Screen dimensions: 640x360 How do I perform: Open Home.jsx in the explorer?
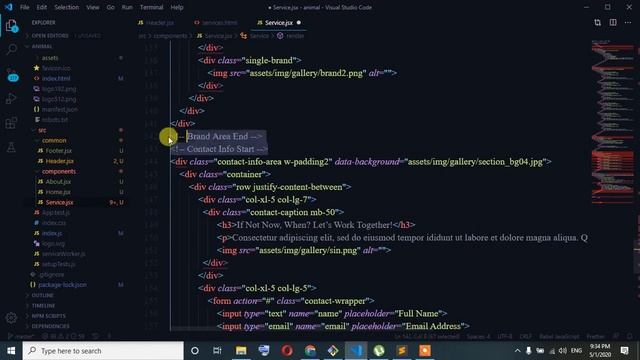point(58,192)
